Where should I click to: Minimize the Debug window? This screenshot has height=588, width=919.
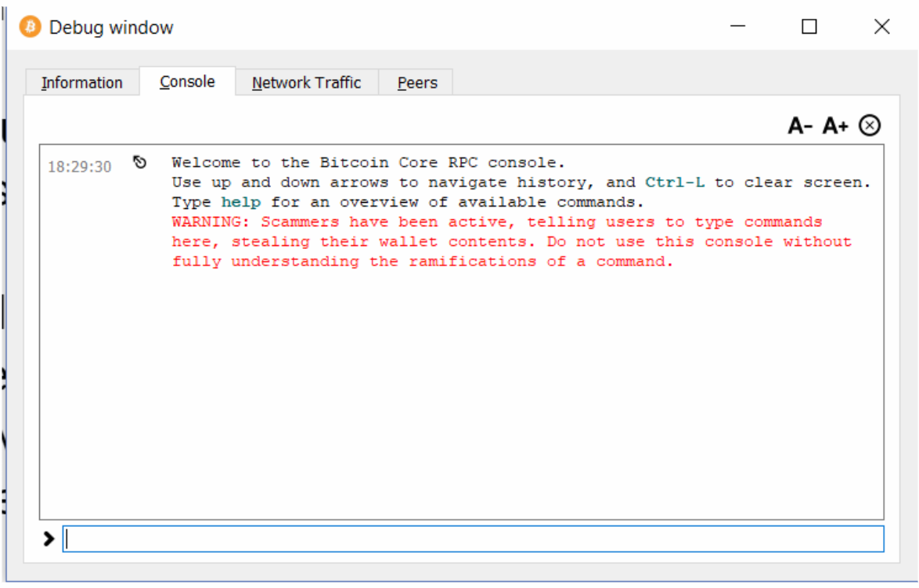click(x=738, y=27)
